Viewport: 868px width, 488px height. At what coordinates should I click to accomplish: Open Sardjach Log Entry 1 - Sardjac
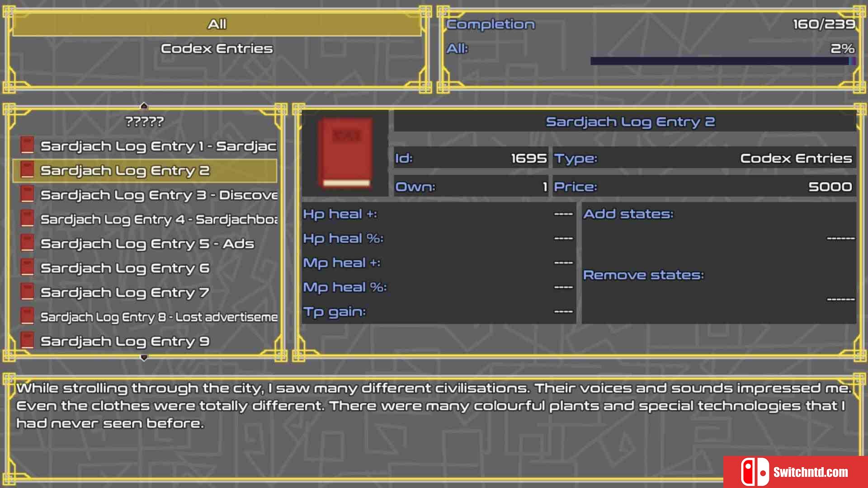tap(145, 146)
